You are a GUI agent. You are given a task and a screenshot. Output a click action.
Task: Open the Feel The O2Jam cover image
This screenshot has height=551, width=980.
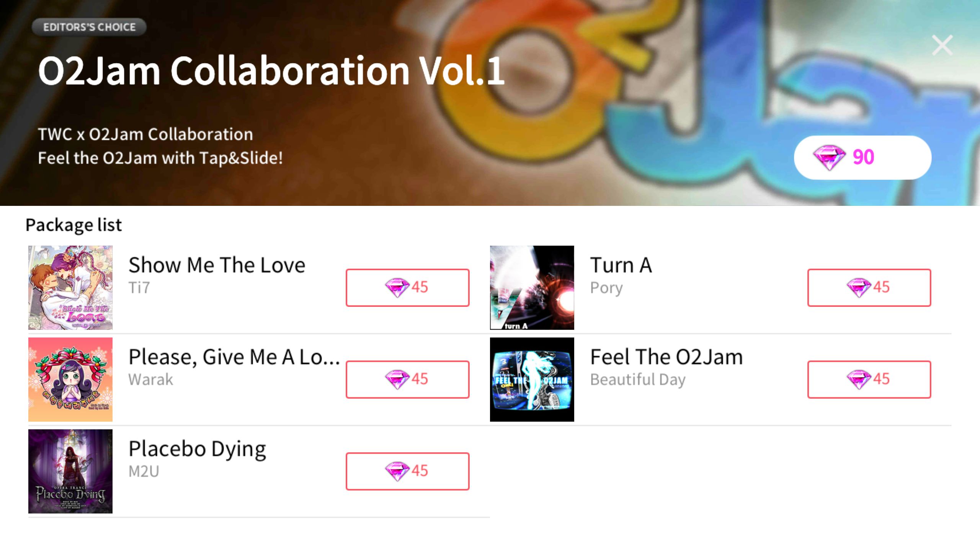[x=532, y=380]
